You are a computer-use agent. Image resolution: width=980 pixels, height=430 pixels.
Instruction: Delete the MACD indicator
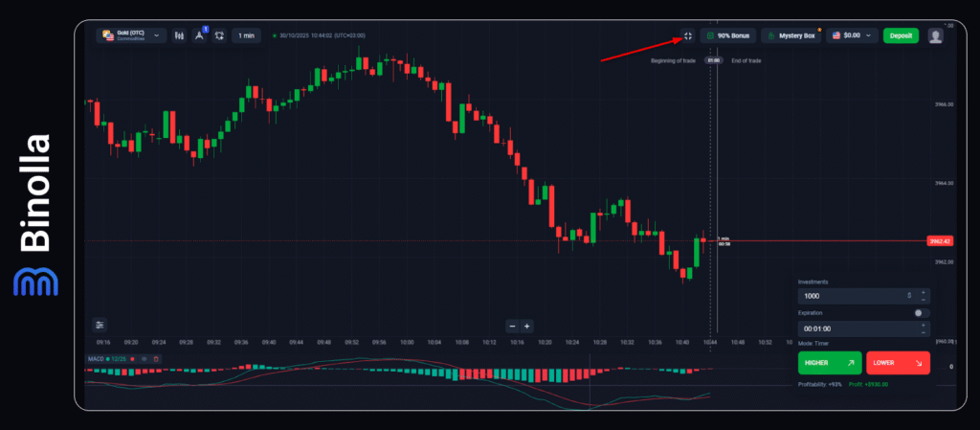[x=156, y=359]
